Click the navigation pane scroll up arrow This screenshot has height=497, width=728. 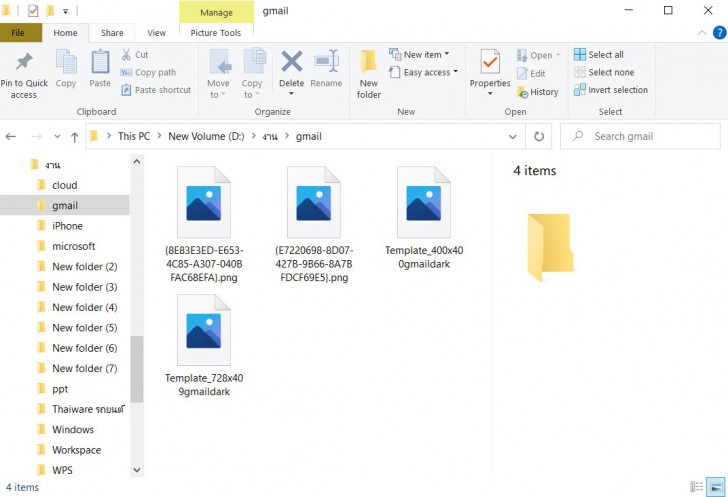click(136, 162)
